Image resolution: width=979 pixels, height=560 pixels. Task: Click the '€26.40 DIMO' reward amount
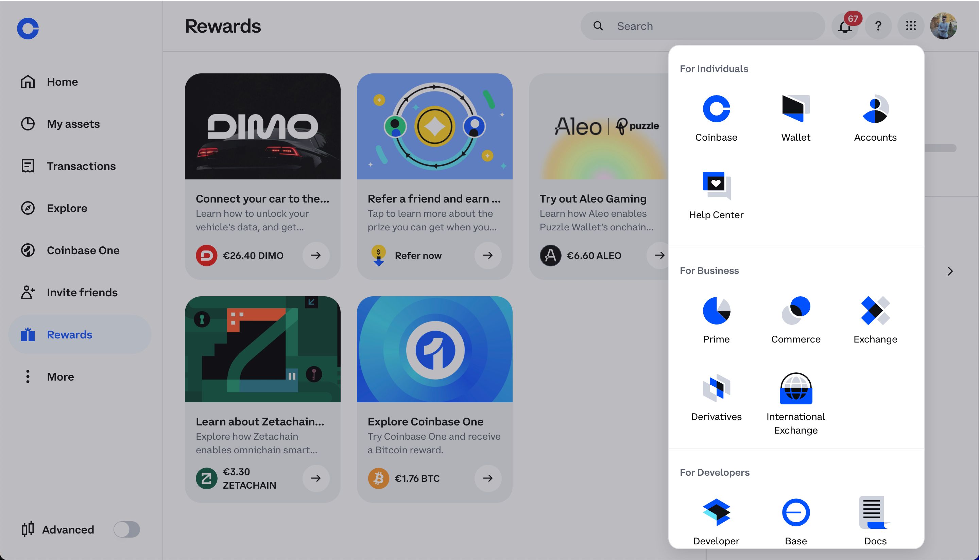(253, 256)
